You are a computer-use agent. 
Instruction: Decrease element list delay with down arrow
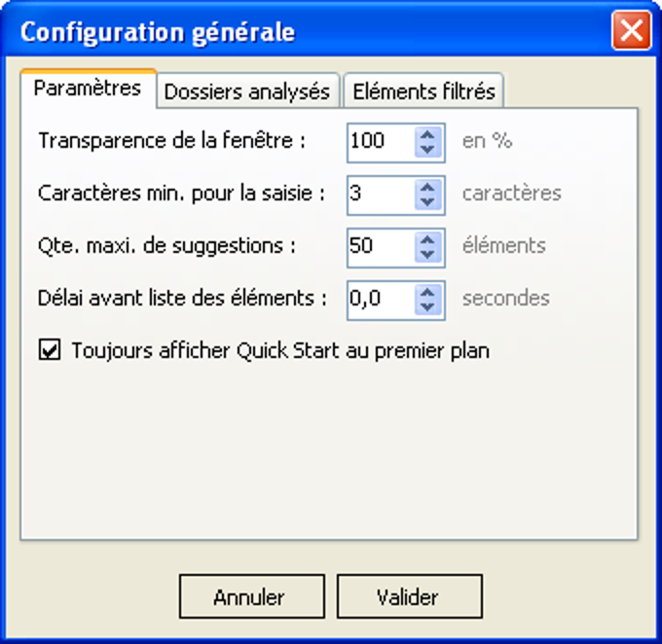(427, 307)
